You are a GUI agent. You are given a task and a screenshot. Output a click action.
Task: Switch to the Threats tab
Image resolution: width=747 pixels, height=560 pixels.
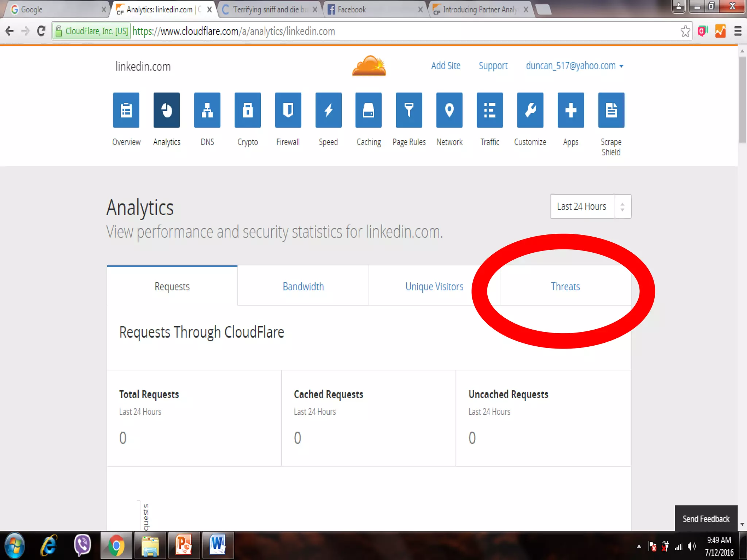click(x=565, y=287)
